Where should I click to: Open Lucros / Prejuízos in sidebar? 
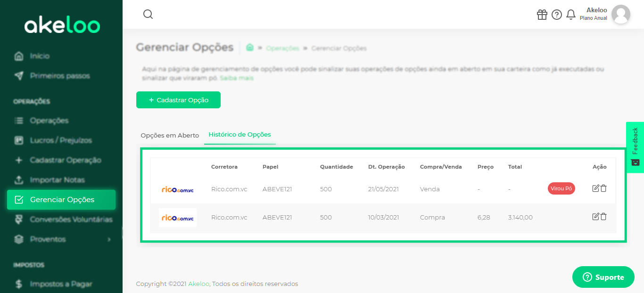61,140
